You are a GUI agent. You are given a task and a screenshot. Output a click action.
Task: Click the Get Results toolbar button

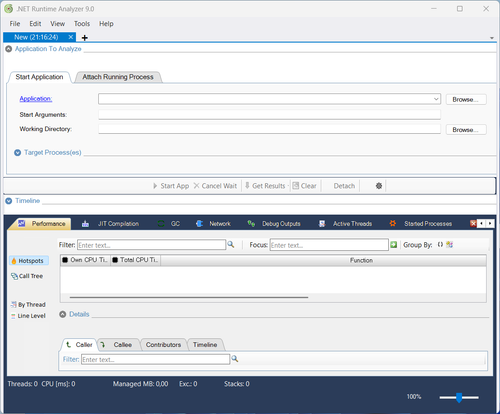point(265,186)
